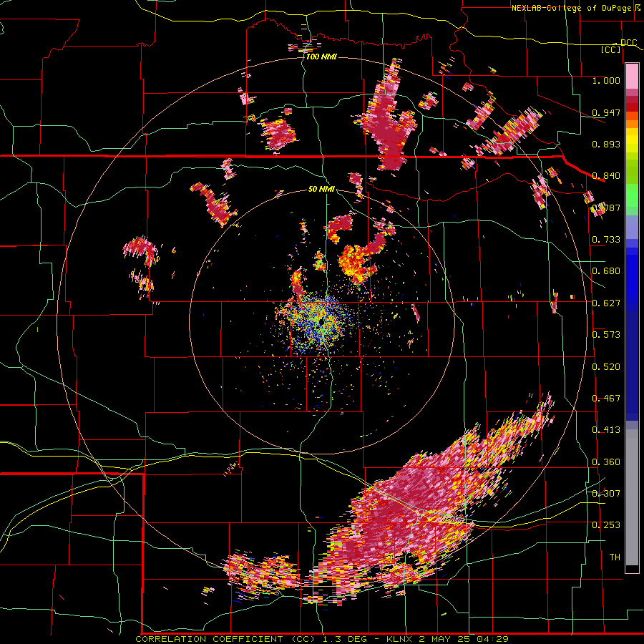The height and width of the screenshot is (644, 644).
Task: Click the 0.360 legend value
Action: [606, 462]
